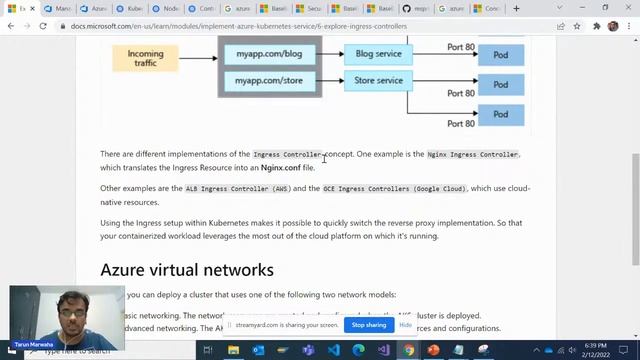Click the ALB Ingress Controller (AWS) text
Viewport: 640px width, 360px height.
237,189
